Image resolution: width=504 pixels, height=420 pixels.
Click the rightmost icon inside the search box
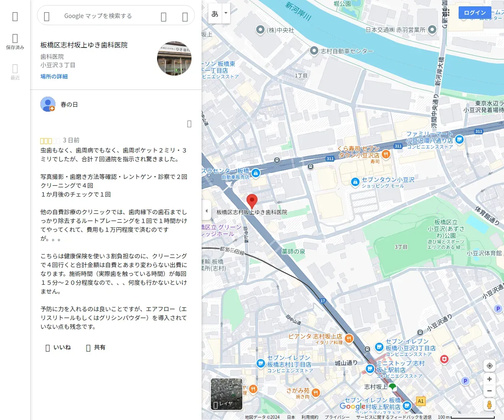pos(185,16)
